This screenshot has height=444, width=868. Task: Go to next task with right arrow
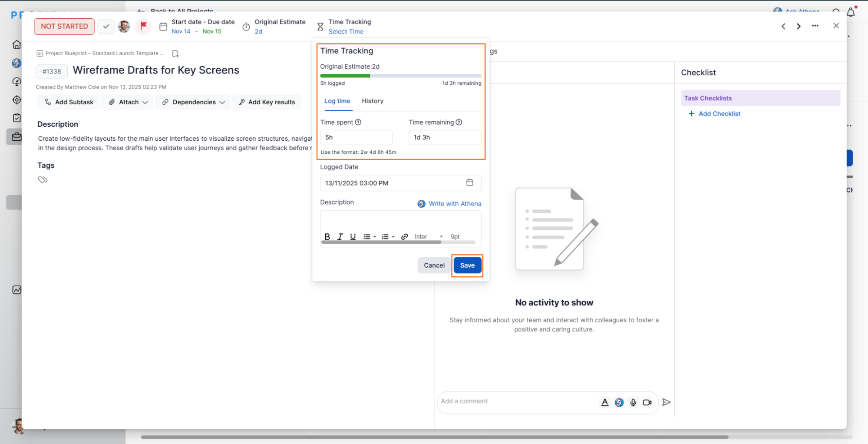(x=799, y=26)
